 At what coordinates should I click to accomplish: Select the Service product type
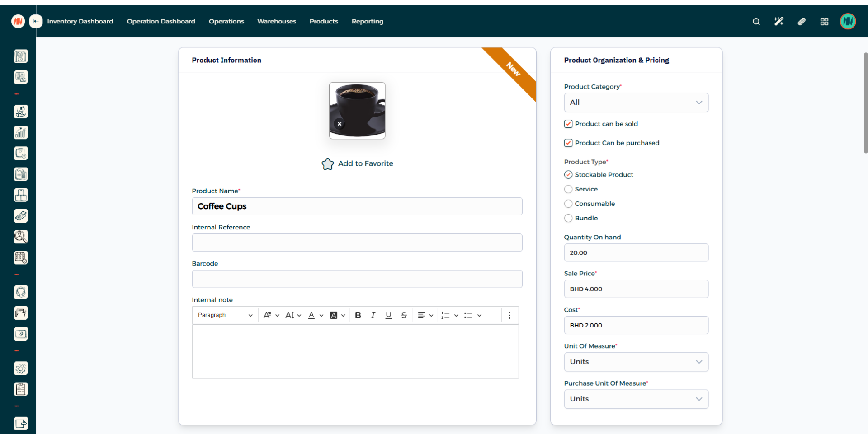click(x=568, y=189)
